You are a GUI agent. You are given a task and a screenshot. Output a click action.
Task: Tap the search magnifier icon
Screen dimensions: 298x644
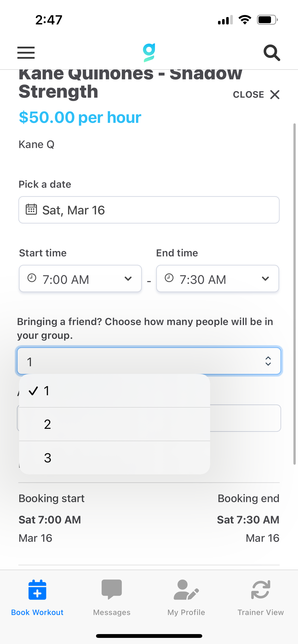coord(272,53)
